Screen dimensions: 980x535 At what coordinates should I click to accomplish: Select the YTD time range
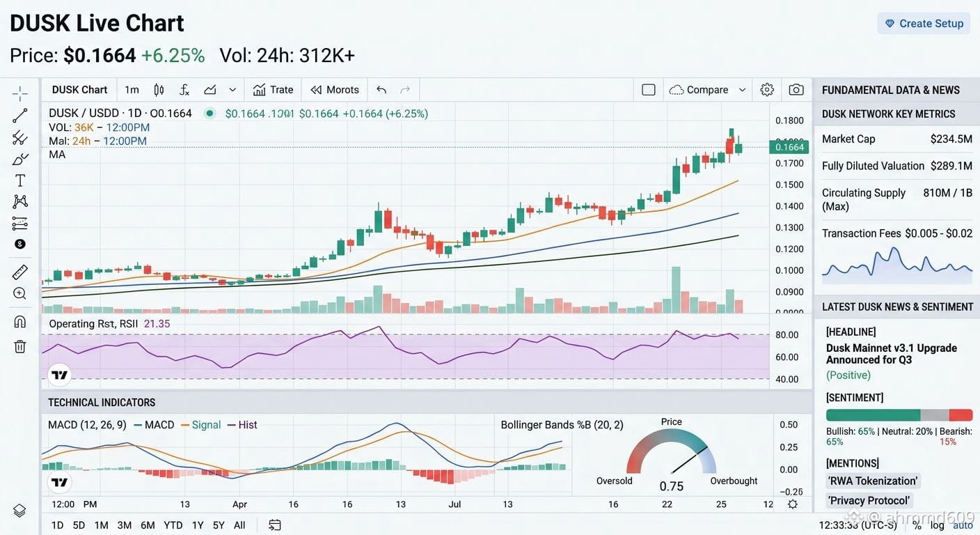[173, 525]
